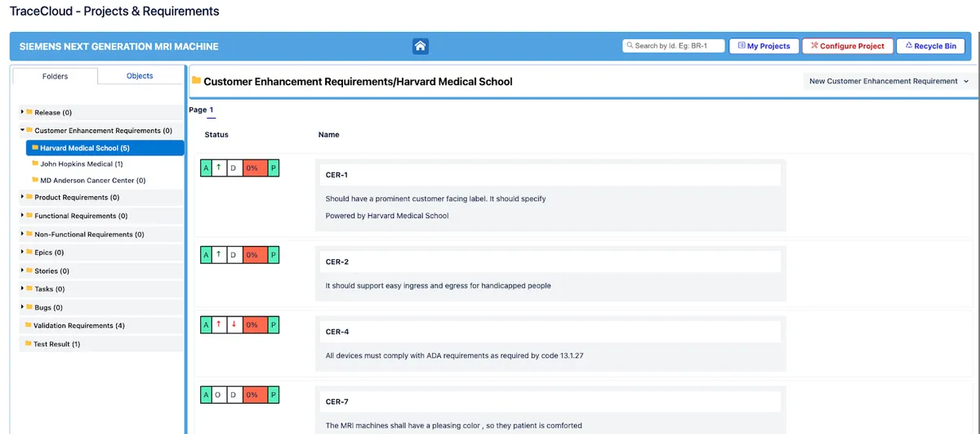Focus the Search by Id field

[674, 46]
